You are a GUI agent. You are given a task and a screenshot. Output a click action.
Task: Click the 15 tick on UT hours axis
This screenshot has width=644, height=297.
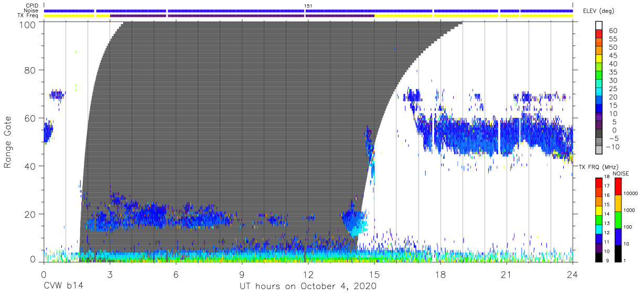374,274
